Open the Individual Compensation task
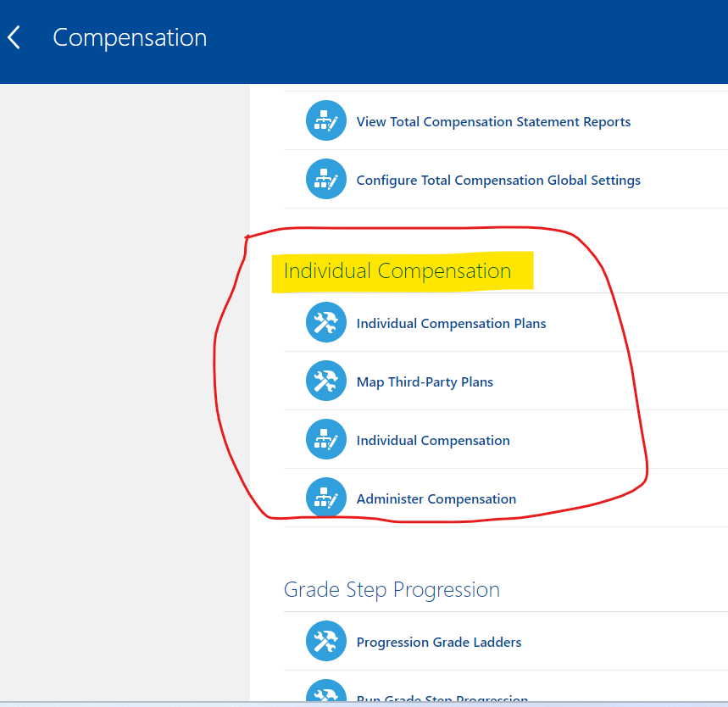The image size is (728, 707). 433,440
